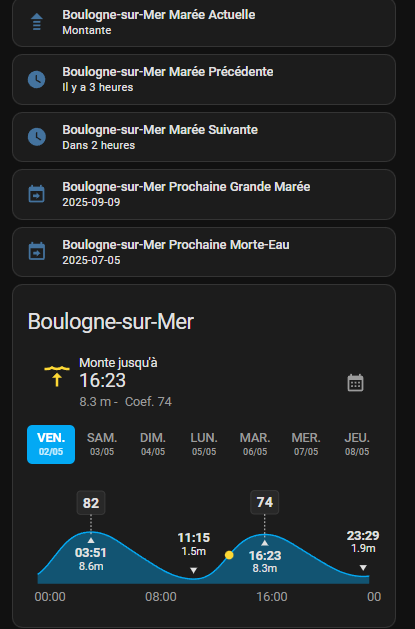415x629 pixels.
Task: Open Boulogne-sur-Mer Marée Actuelle entity
Action: pyautogui.click(x=204, y=22)
